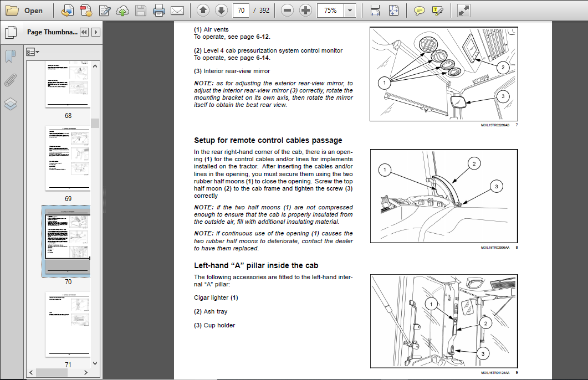
Task: Click the '(3) Cup holder' text
Action: [214, 325]
